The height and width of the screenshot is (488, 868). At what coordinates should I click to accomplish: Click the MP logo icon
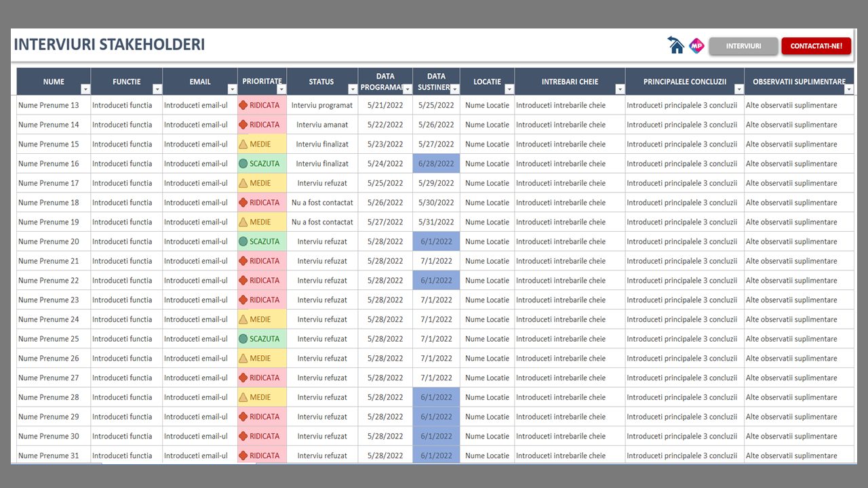tap(696, 45)
